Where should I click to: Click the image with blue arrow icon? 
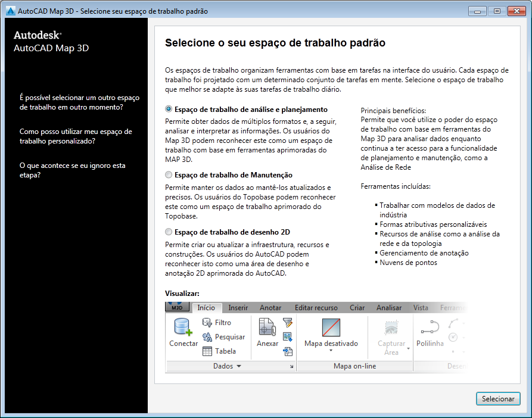(x=287, y=337)
